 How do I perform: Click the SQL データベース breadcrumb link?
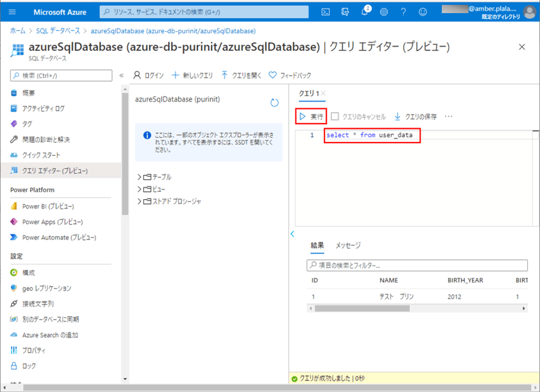58,31
